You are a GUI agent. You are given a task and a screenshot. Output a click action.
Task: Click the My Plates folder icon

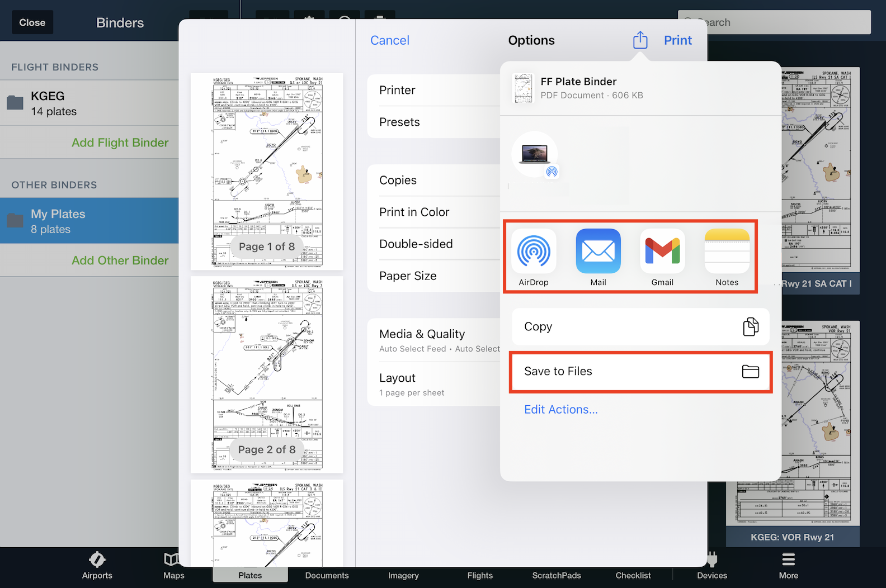point(15,220)
